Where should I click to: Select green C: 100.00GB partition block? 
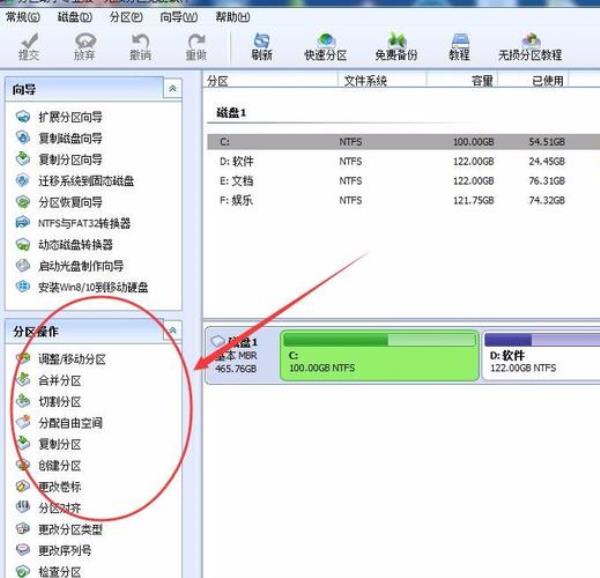[x=380, y=355]
